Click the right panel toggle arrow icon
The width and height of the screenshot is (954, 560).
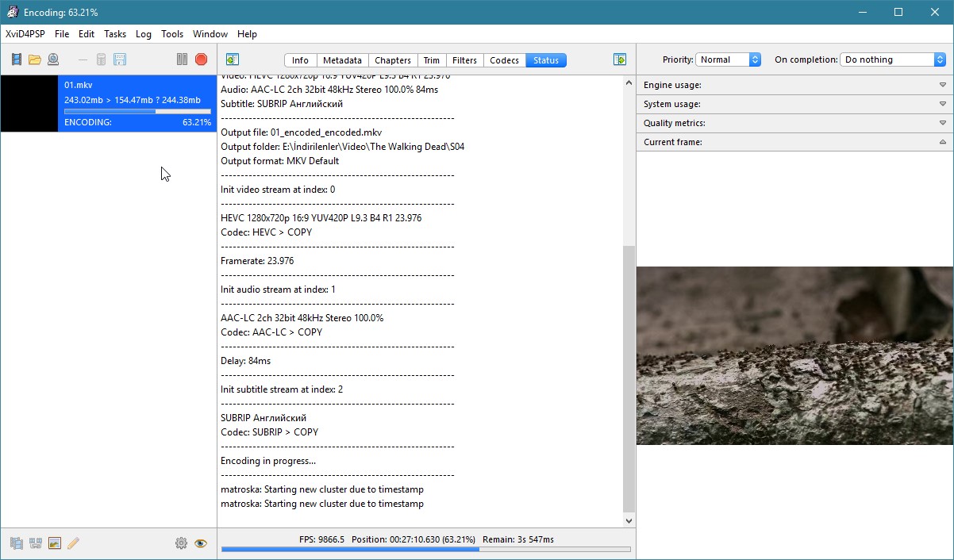pos(620,59)
